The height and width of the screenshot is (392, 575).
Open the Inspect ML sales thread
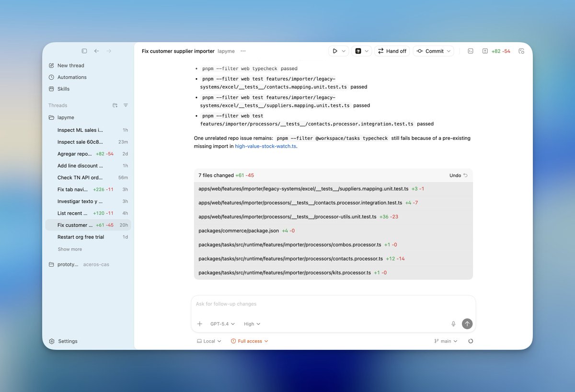(88, 130)
